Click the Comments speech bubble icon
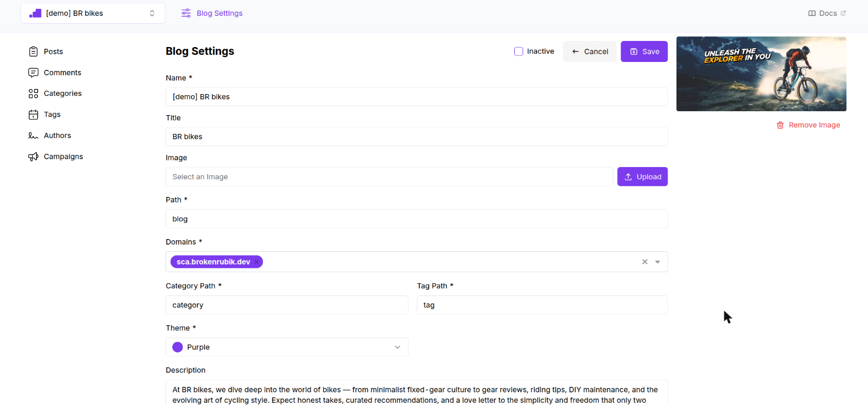Viewport: 868px width, 405px height. pos(33,72)
